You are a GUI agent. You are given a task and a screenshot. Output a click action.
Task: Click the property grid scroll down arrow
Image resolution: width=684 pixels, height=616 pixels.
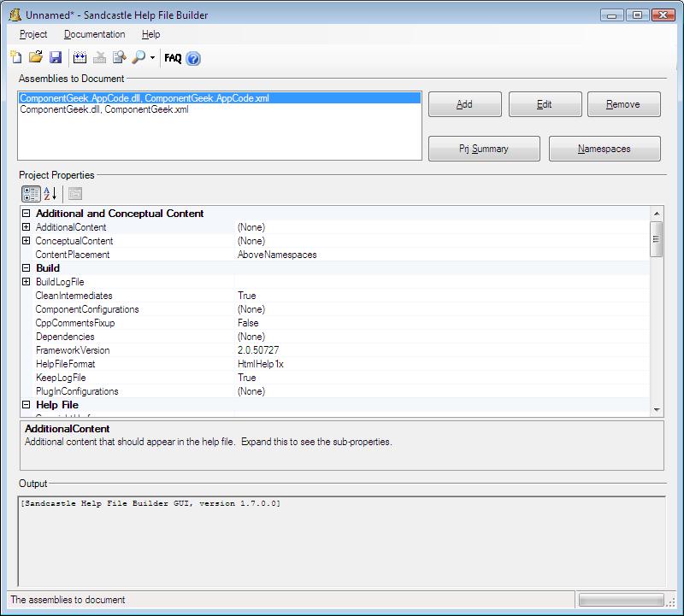[x=657, y=410]
